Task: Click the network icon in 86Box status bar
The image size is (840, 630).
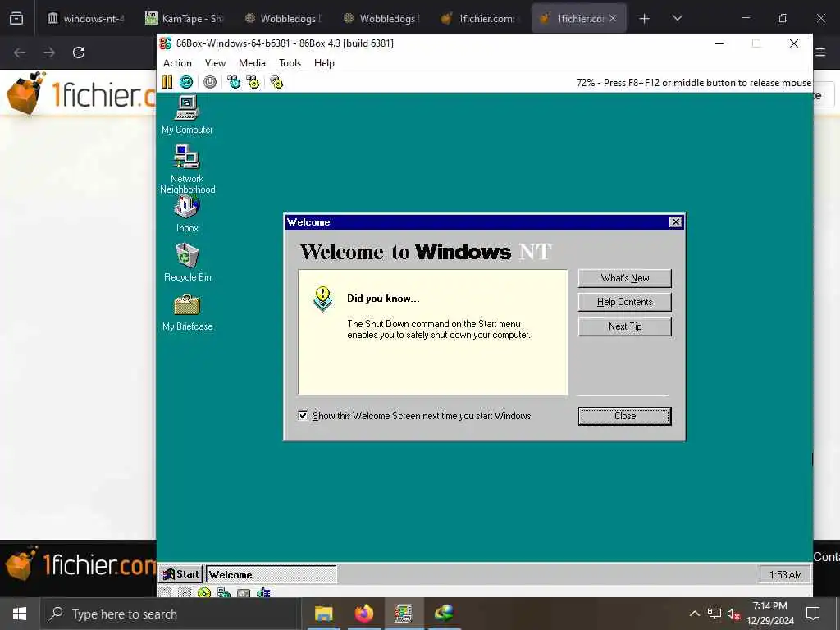Action: coord(224,592)
